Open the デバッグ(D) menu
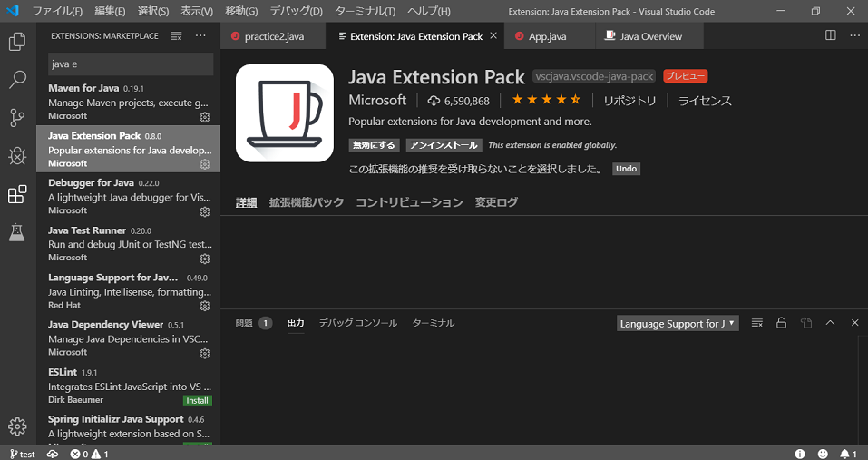Screen dimensions: 868x460 click(x=296, y=11)
